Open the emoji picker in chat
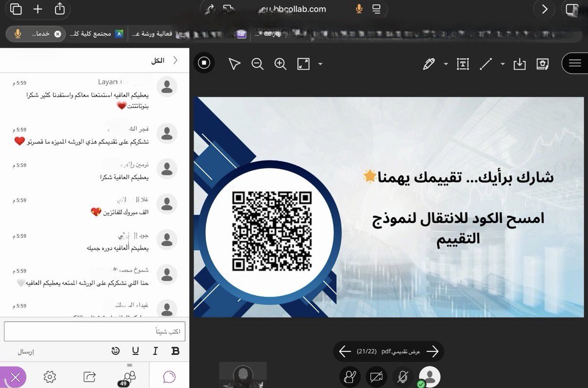 pos(116,351)
